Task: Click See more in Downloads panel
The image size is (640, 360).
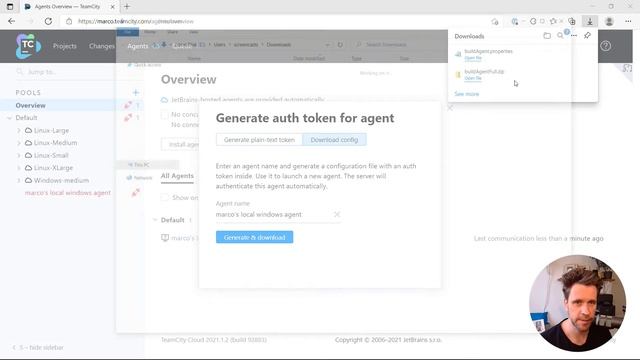Action: click(467, 94)
